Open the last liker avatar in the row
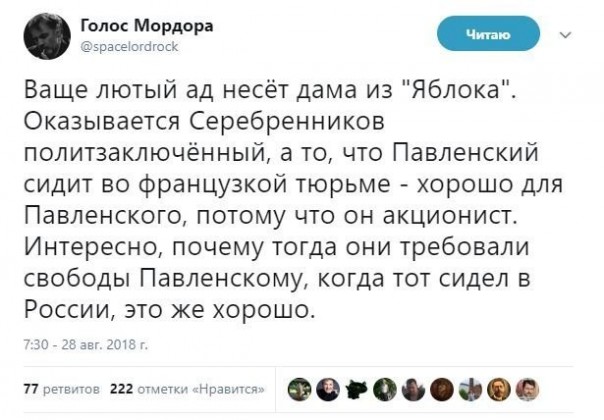Viewport: 604px width, 420px height. (527, 390)
